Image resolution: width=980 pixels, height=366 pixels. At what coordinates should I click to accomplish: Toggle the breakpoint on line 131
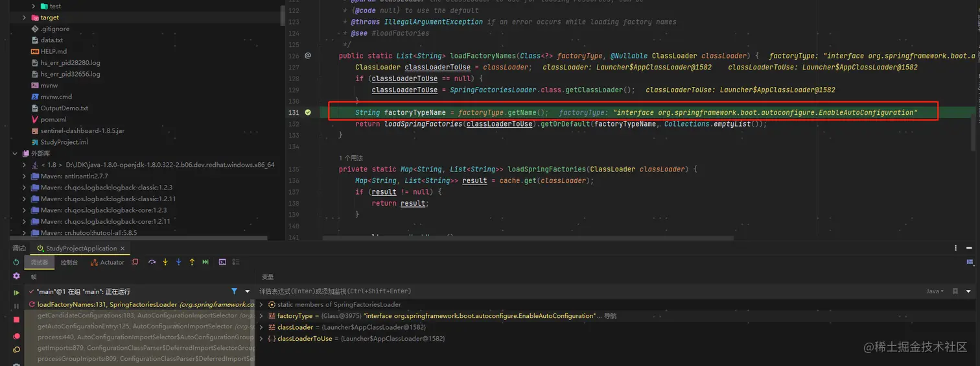tap(308, 112)
